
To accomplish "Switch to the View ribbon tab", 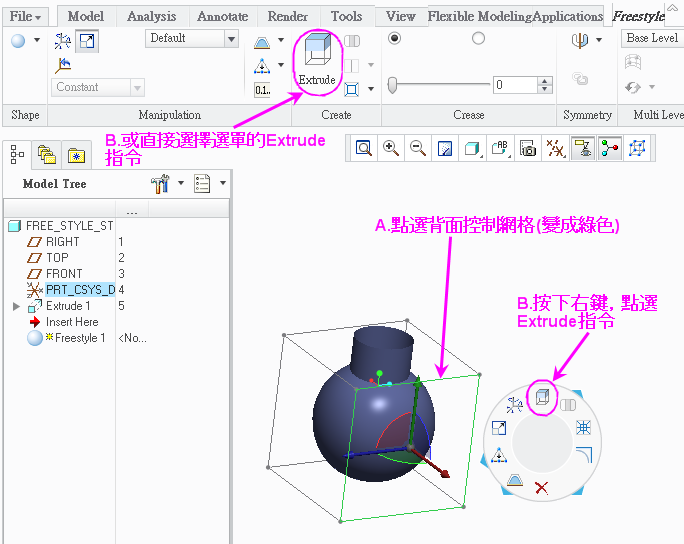I will (x=401, y=17).
